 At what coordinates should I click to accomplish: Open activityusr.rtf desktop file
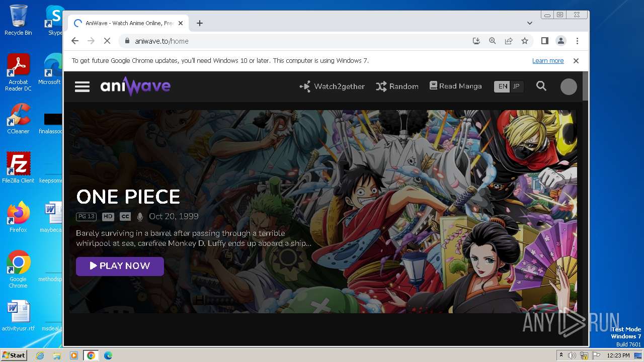click(18, 316)
